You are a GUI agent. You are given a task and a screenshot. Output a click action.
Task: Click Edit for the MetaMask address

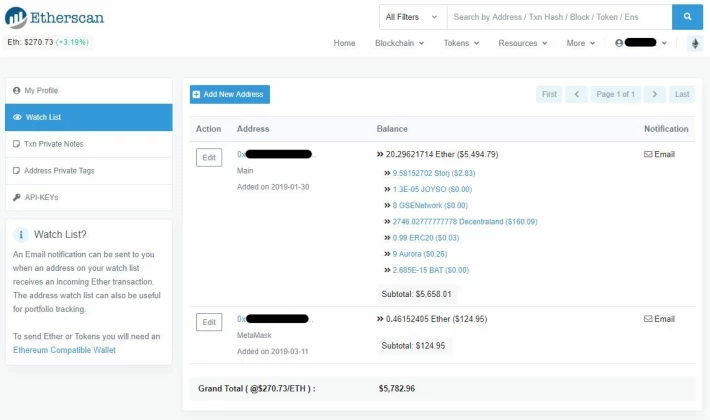209,322
